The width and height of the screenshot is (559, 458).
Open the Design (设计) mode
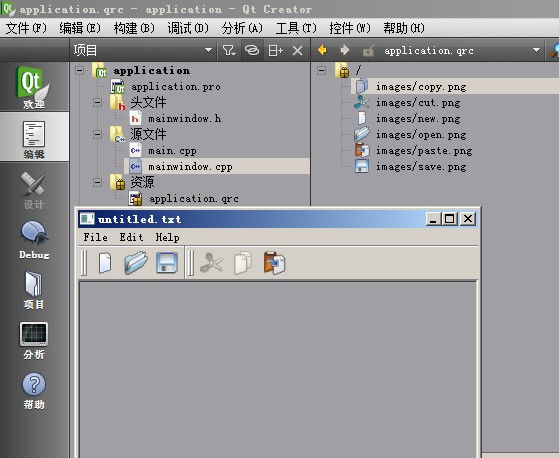click(x=34, y=190)
